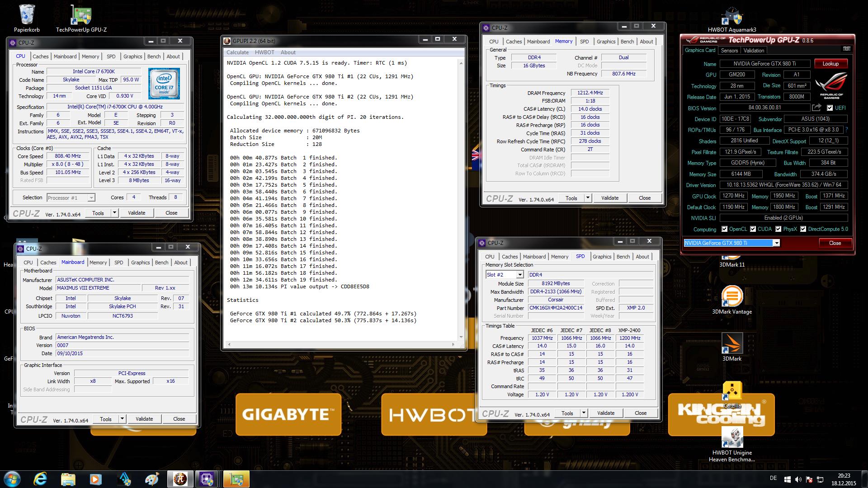The image size is (868, 488).
Task: Open the About menu in GPUPI
Action: [288, 52]
